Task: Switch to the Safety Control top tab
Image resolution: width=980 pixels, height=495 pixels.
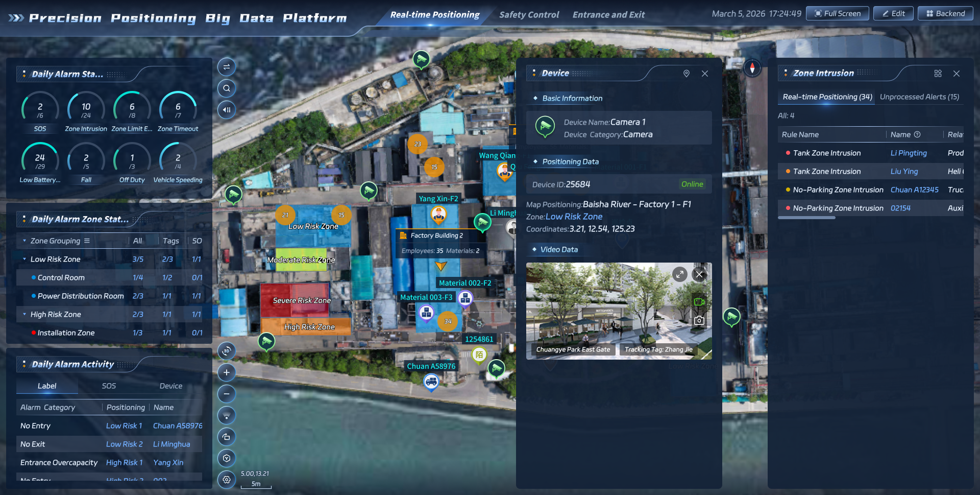Action: coord(529,15)
